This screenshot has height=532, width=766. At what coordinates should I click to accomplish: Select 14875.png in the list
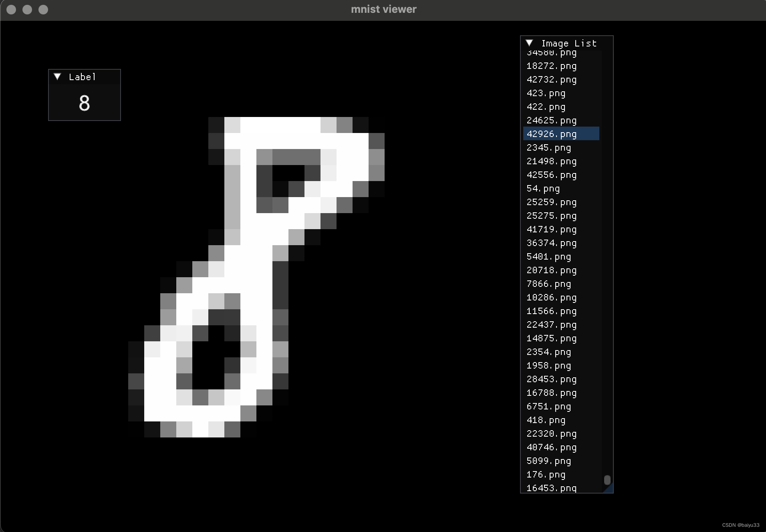[x=561, y=338]
